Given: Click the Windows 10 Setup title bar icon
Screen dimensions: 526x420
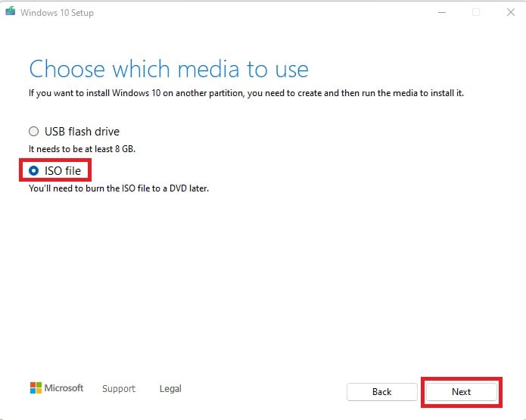Looking at the screenshot, I should (11, 13).
